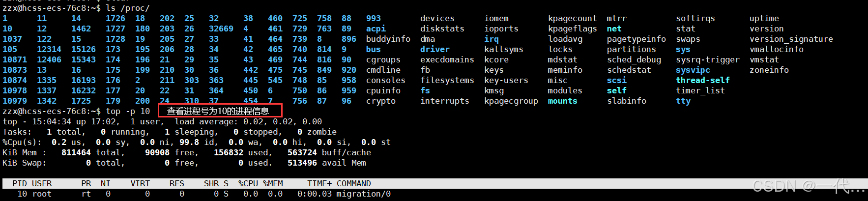Click the 'acpi' directory entry

[x=376, y=29]
